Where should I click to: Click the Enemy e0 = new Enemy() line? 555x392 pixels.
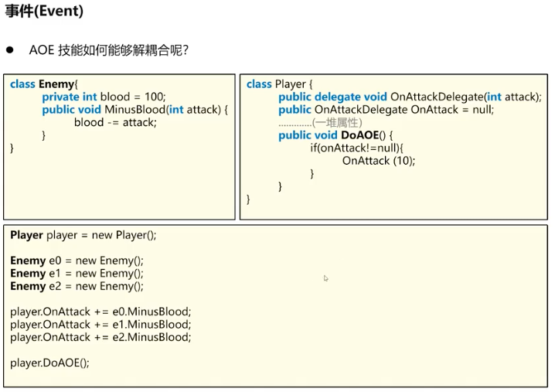(77, 261)
